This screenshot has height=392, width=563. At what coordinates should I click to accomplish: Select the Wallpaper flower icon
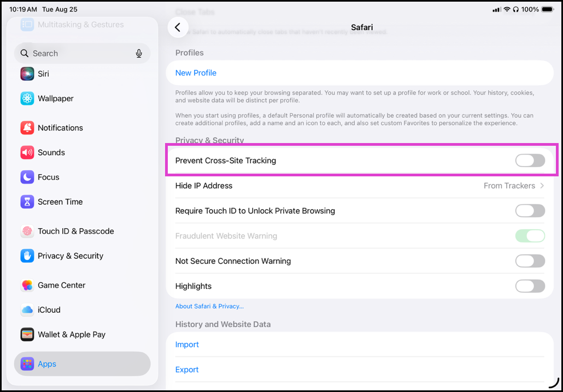[x=27, y=98]
